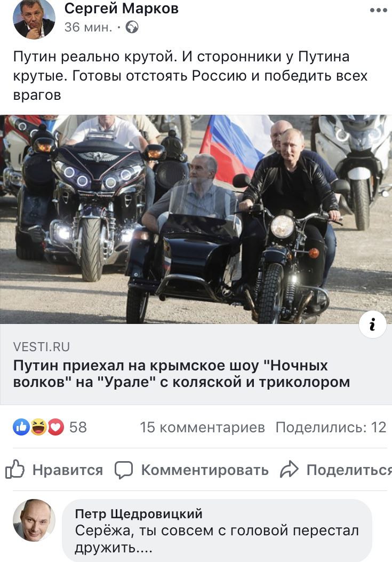Open the three-dot post options menu
The height and width of the screenshot is (562, 392).
pyautogui.click(x=378, y=10)
